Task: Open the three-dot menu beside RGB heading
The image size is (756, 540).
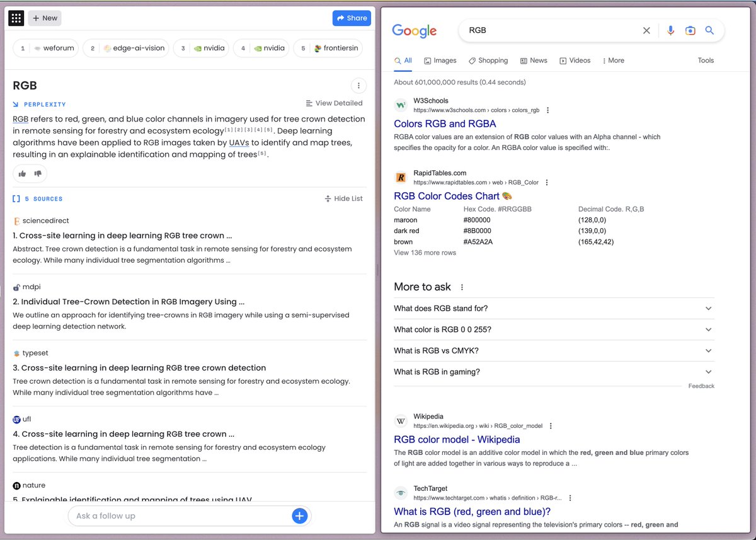Action: tap(358, 86)
